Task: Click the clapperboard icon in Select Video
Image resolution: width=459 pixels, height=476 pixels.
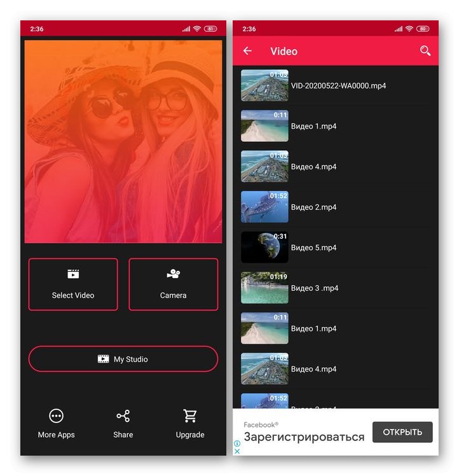Action: tap(73, 274)
